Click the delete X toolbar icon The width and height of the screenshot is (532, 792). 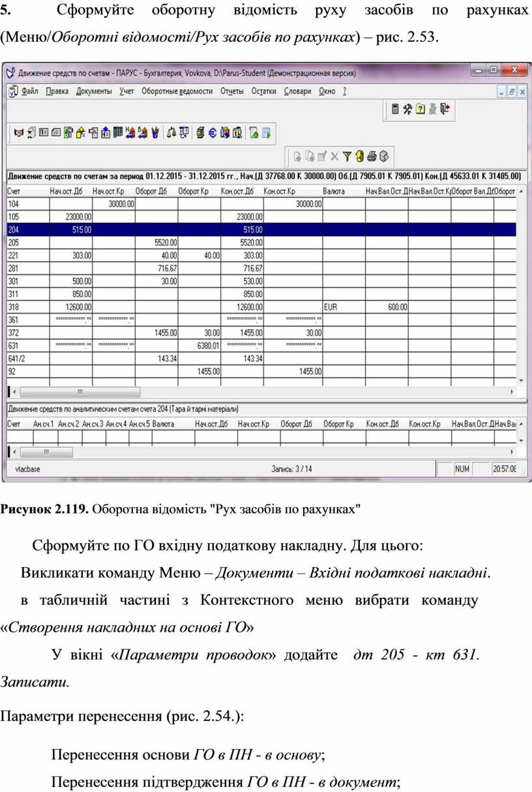(334, 156)
